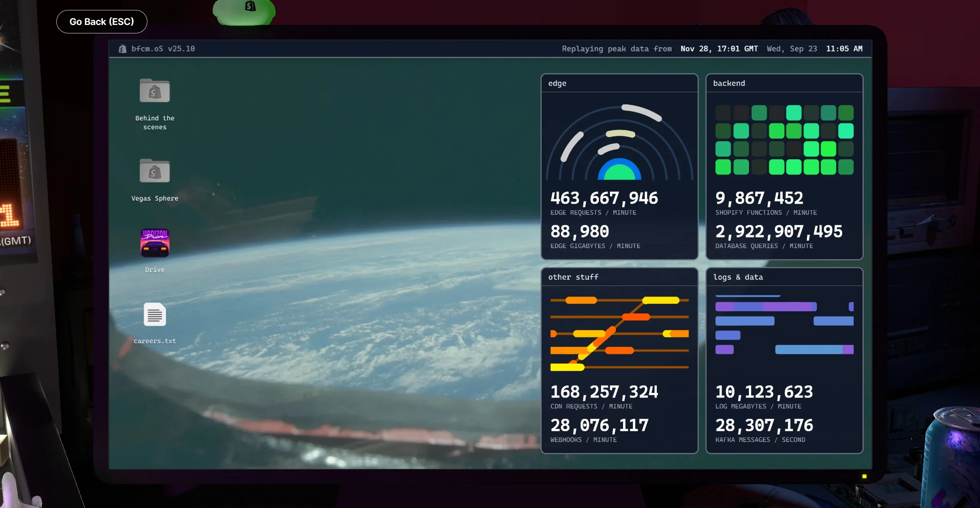Click the edge radar arc graphic
Image resolution: width=980 pixels, height=508 pixels.
coord(619,142)
